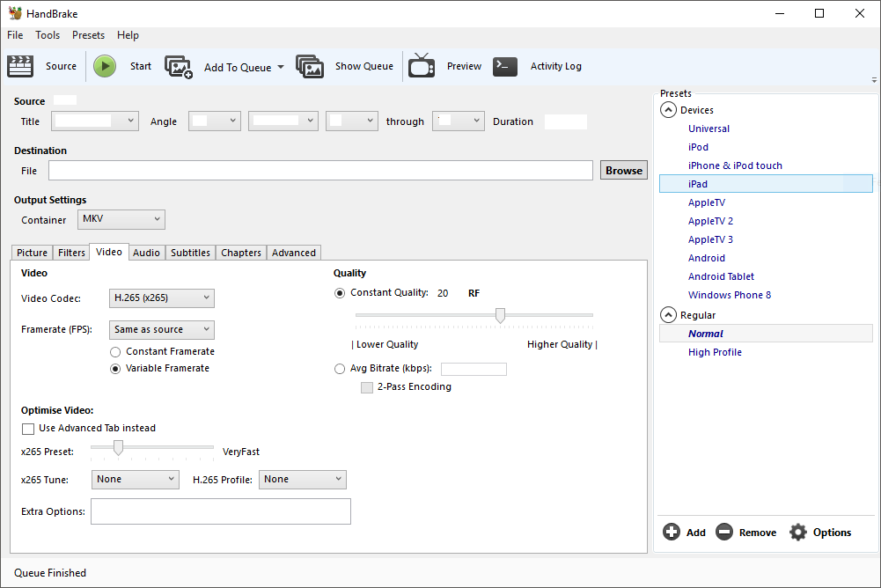Select the Constant Framerate radio button

pyautogui.click(x=115, y=352)
